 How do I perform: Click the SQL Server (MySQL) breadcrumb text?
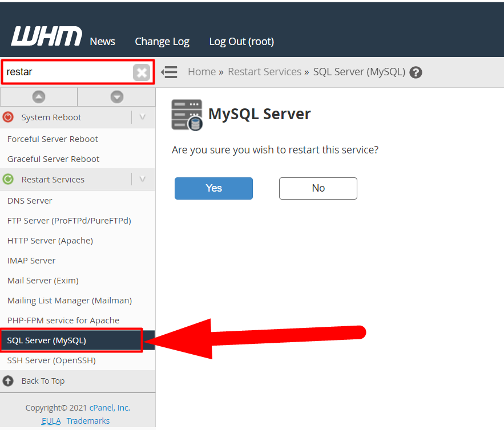360,72
